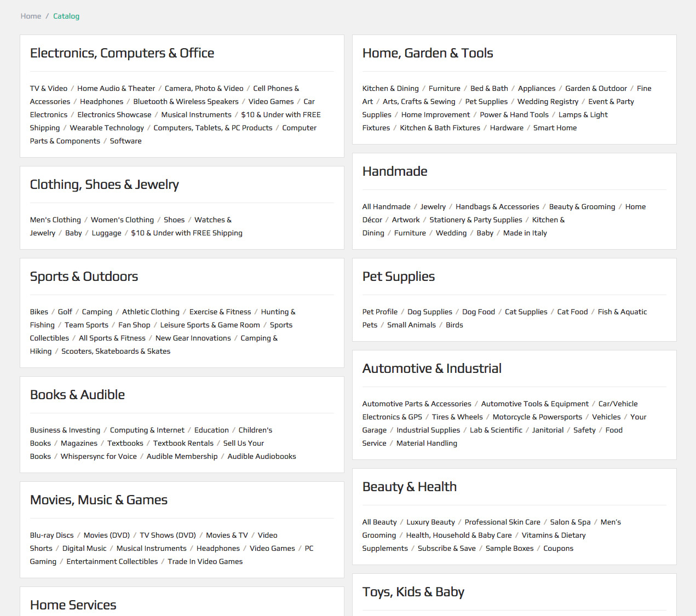This screenshot has height=616, width=696.
Task: Open the Sports & Outdoors heading
Action: tap(84, 277)
